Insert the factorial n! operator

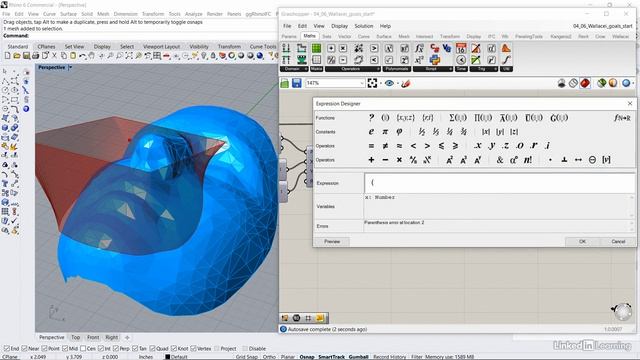(528, 160)
